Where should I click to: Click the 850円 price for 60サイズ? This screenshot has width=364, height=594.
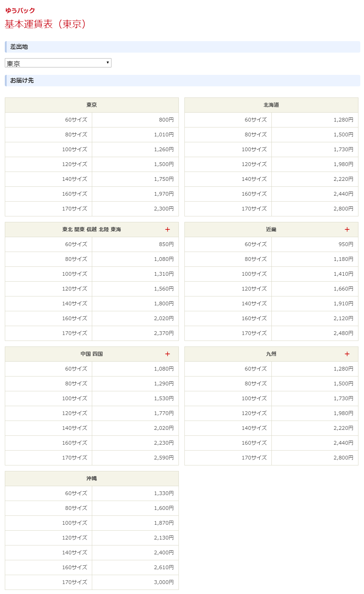[166, 244]
